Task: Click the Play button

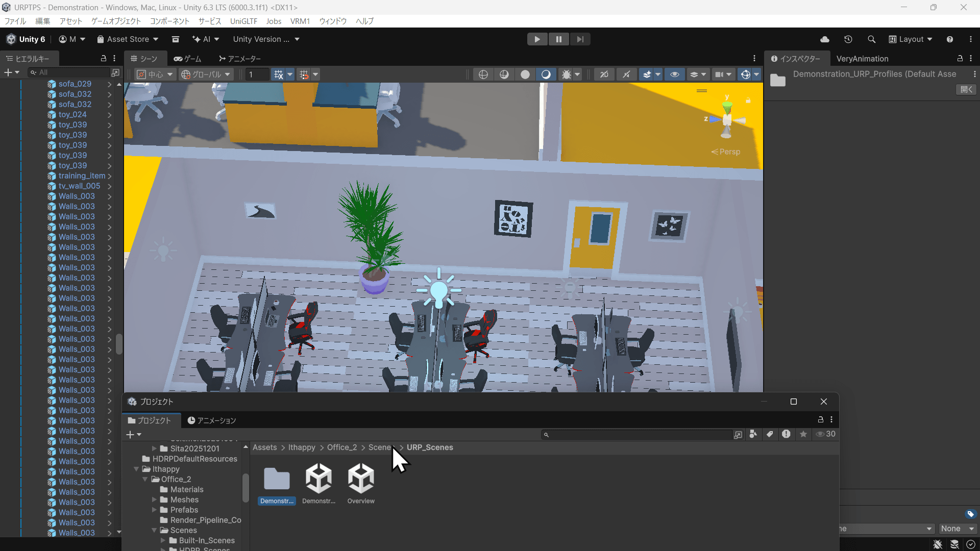Action: coord(537,39)
